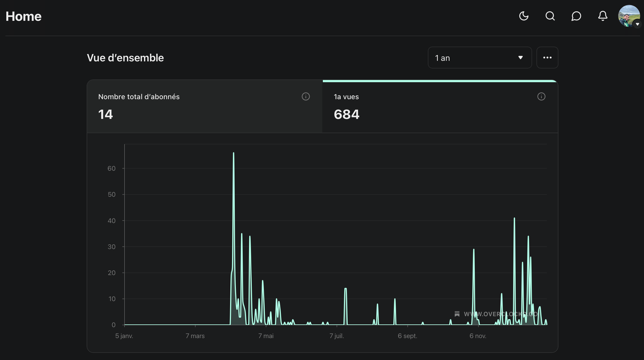Click the info icon beside '1a vues'
The image size is (644, 360).
tap(541, 96)
